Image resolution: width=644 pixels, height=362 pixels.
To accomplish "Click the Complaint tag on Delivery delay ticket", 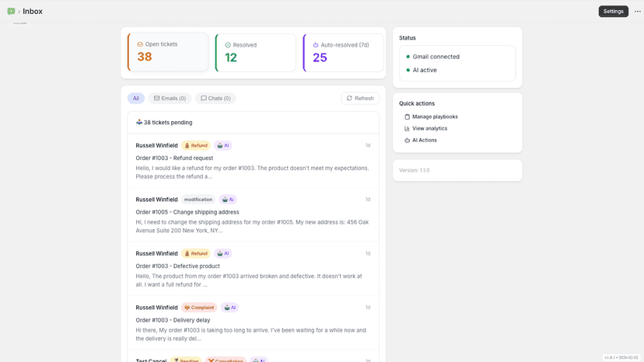I will [x=199, y=308].
